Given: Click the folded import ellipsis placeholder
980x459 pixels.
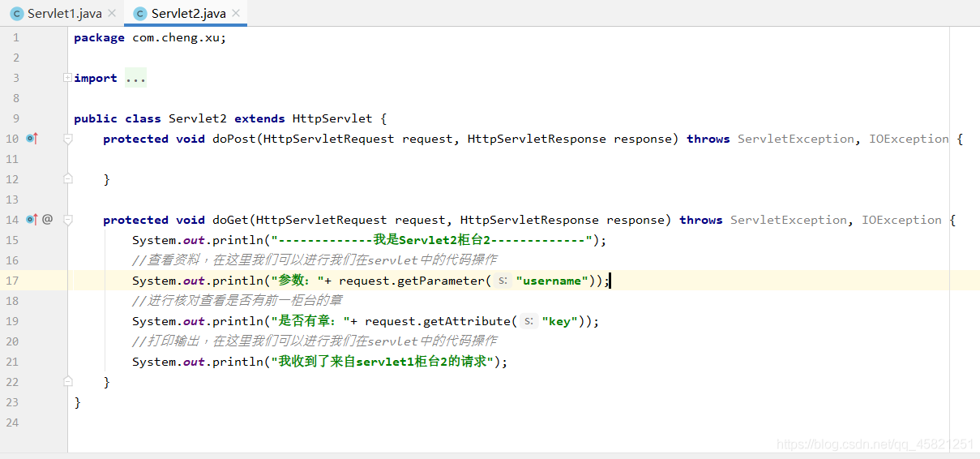Looking at the screenshot, I should pos(136,78).
